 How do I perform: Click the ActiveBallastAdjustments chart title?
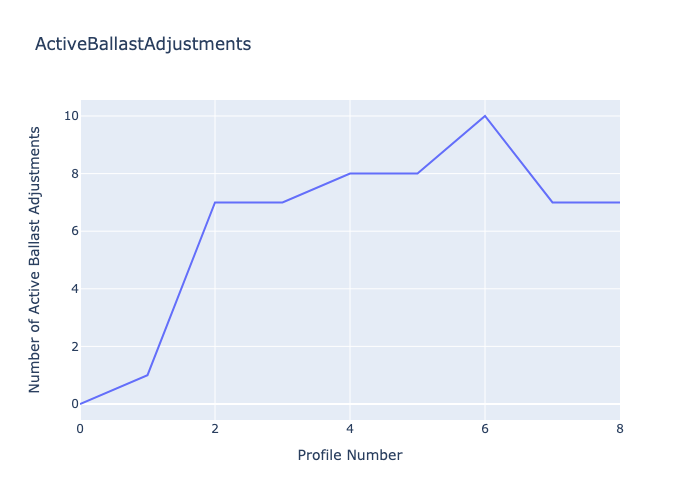pos(143,44)
